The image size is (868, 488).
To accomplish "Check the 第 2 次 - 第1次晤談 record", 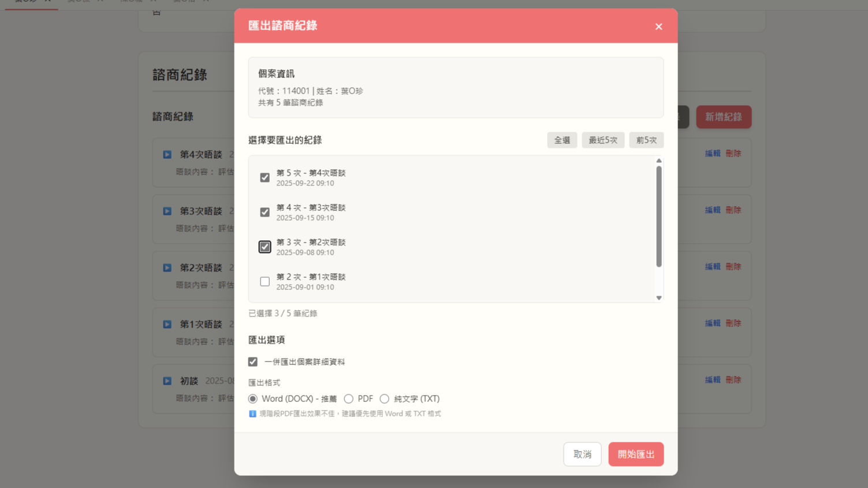I will (x=265, y=281).
